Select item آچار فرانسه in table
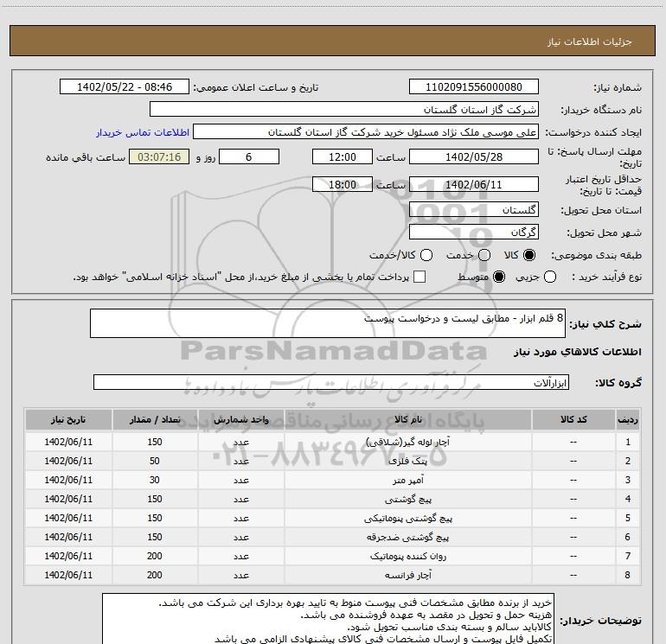The height and width of the screenshot is (644, 666). click(x=407, y=575)
